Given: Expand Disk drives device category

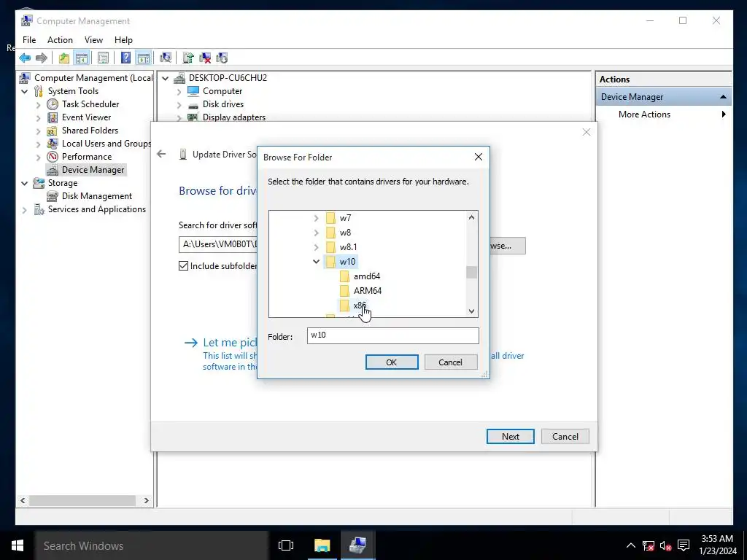Looking at the screenshot, I should click(x=179, y=104).
